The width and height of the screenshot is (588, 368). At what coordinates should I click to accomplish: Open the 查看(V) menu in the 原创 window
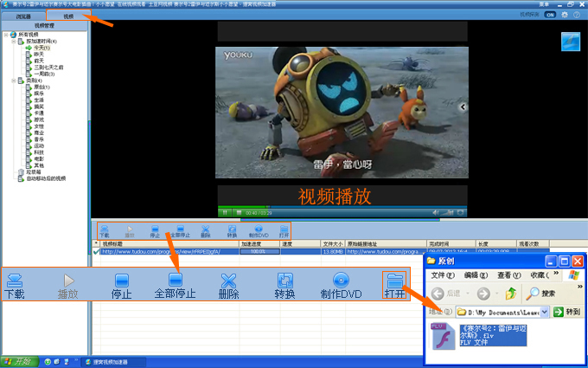pyautogui.click(x=508, y=275)
